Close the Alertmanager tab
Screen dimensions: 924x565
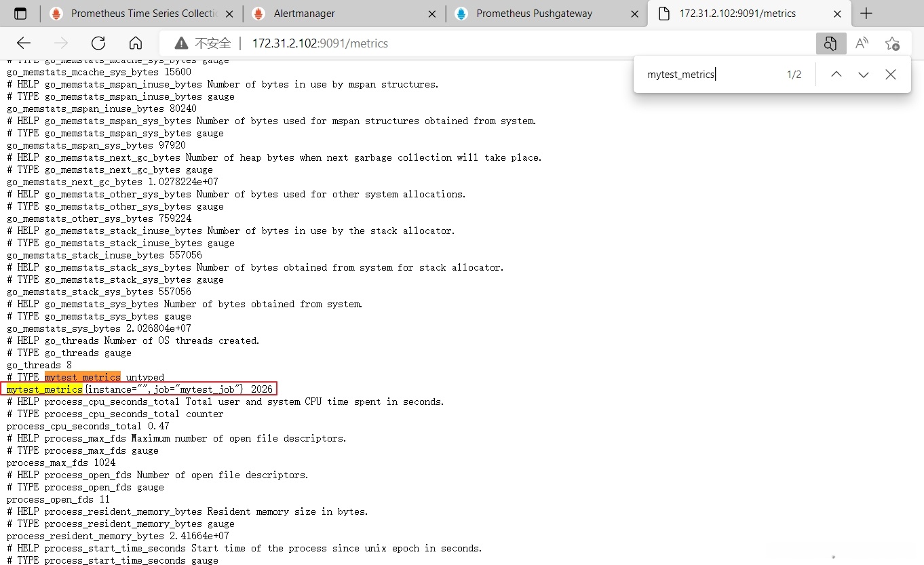point(431,14)
